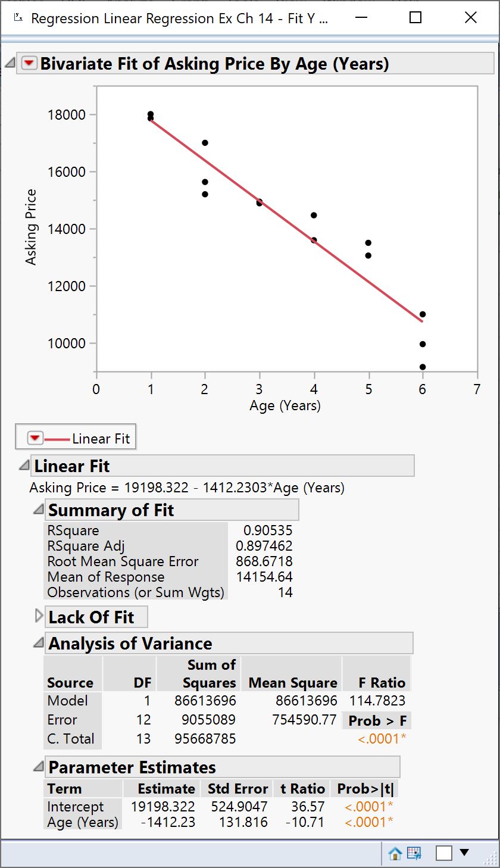Click the Intercept term row label
This screenshot has height=868, width=500.
76,807
